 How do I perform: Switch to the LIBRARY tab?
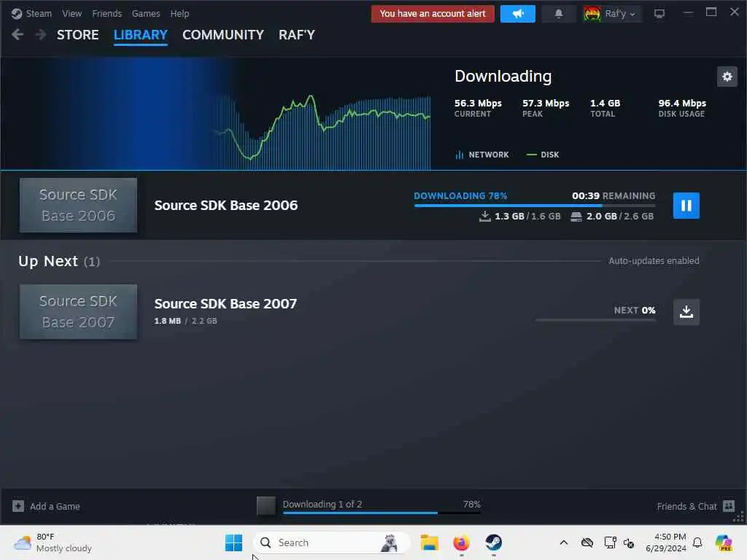pos(141,35)
